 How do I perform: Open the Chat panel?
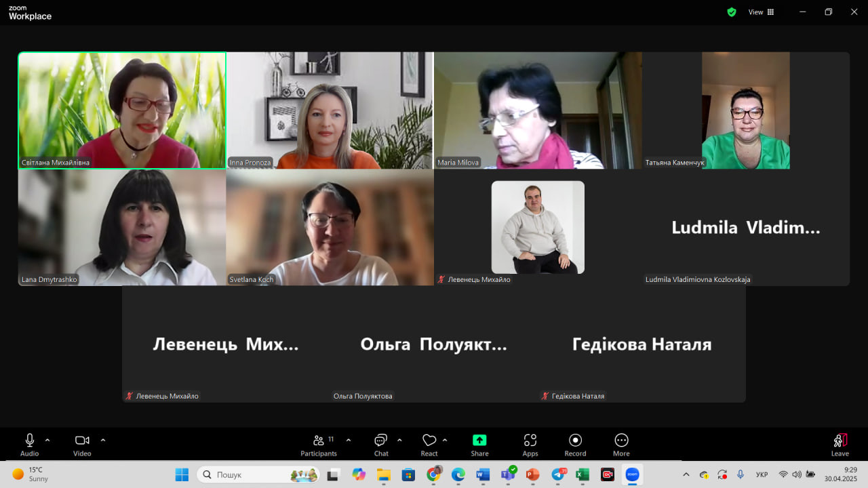pyautogui.click(x=381, y=445)
